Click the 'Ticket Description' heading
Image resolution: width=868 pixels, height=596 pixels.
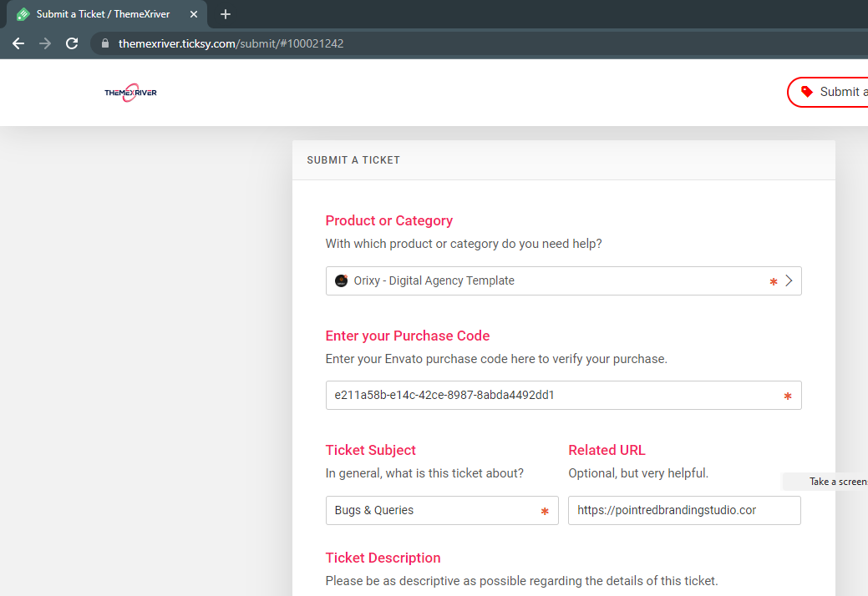(x=383, y=558)
